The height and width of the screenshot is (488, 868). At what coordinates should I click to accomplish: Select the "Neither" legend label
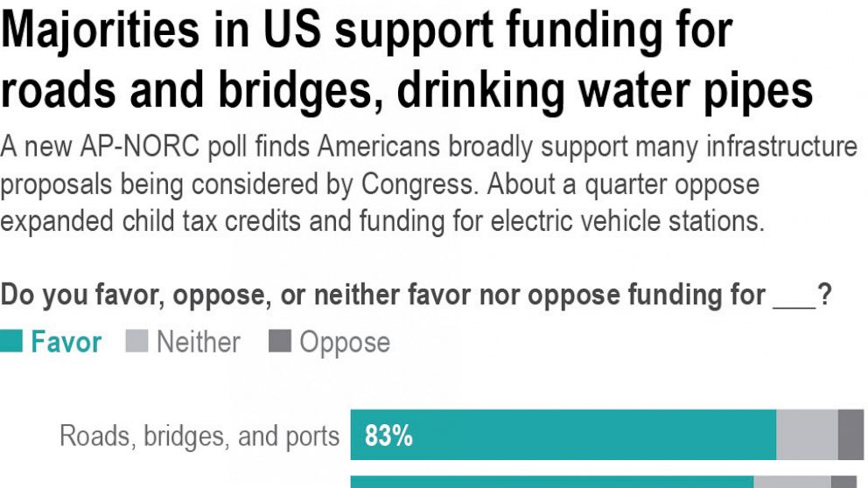(x=199, y=342)
